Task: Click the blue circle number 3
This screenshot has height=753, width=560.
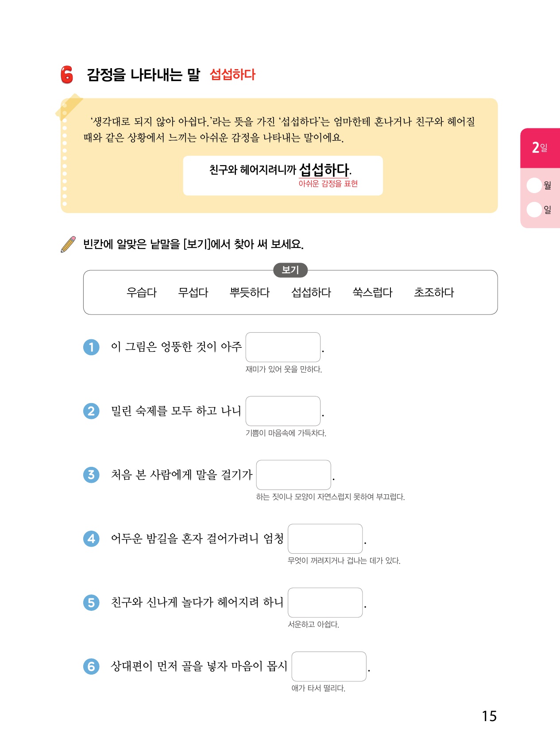Action: (91, 475)
